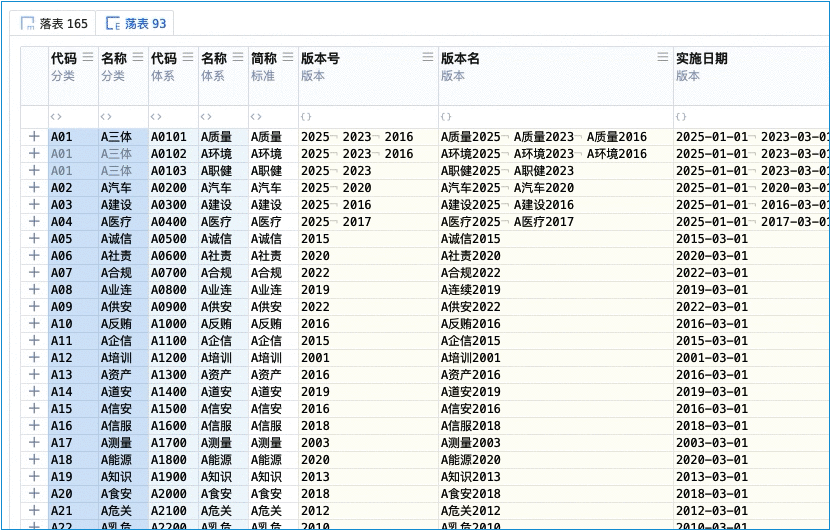Open menu icon for 代码 体系 column
830x530 pixels.
(188, 58)
